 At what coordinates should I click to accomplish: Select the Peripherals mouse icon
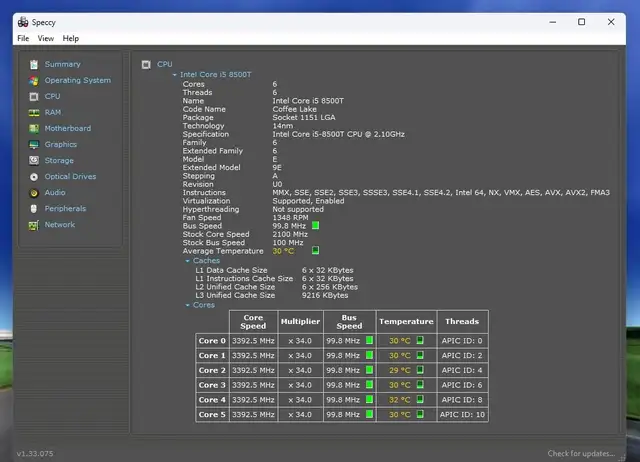[x=34, y=209]
